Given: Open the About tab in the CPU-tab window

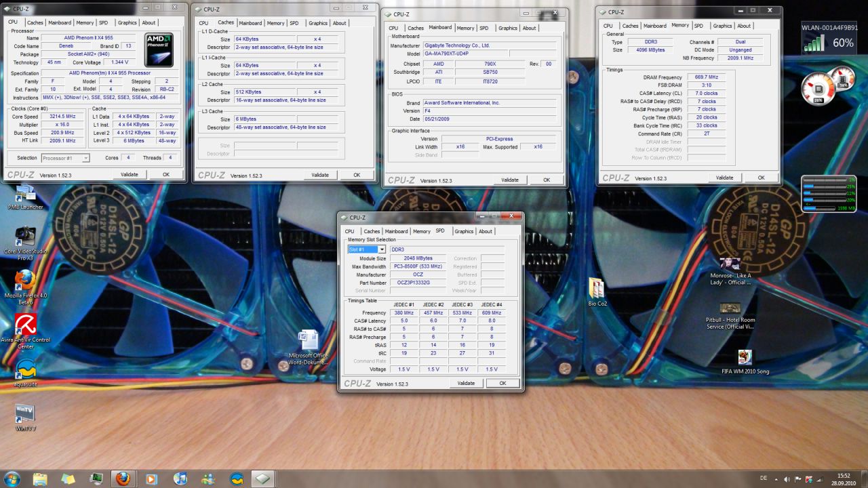Looking at the screenshot, I should coord(149,23).
